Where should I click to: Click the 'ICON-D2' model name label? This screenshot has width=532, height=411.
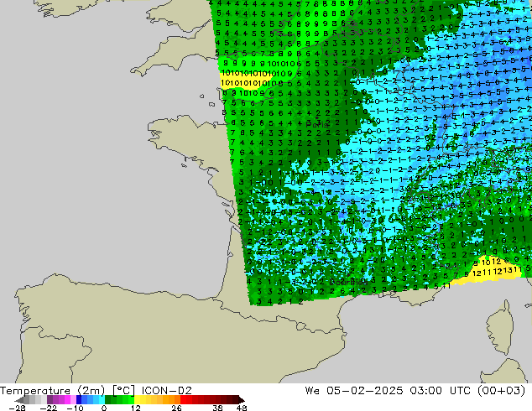[167, 391]
